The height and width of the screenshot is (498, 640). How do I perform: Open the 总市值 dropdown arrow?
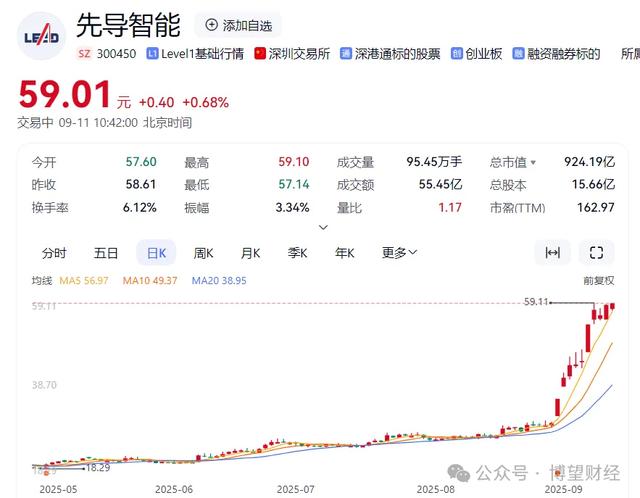coord(533,163)
